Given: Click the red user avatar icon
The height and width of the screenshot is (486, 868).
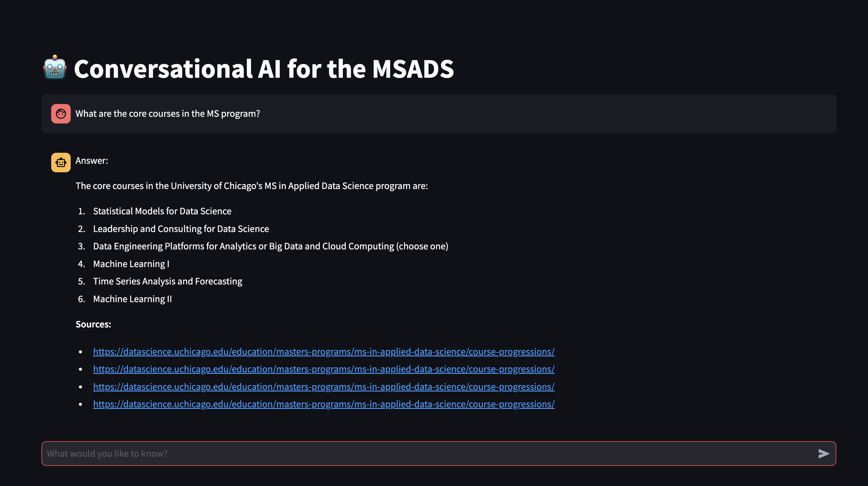Looking at the screenshot, I should (x=61, y=114).
